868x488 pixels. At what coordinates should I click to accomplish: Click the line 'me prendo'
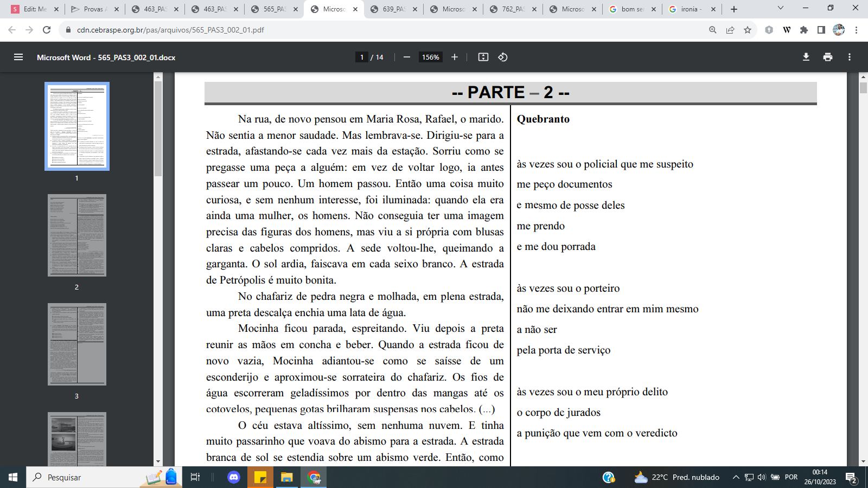pos(541,226)
